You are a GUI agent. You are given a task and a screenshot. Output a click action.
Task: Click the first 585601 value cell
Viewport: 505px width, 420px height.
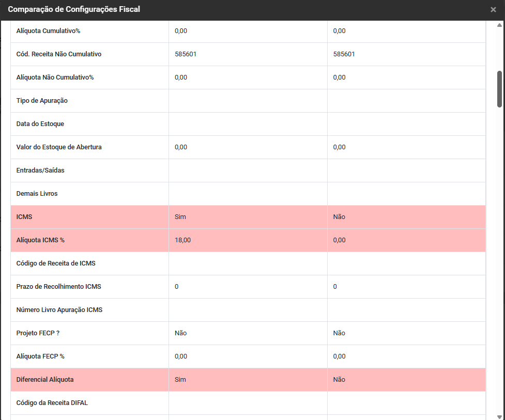[x=186, y=54]
